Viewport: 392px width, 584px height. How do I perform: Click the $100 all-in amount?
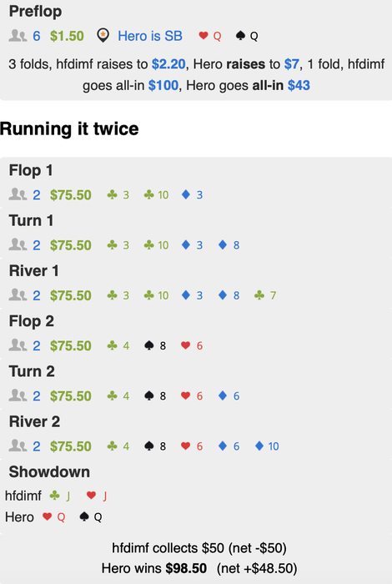pos(163,85)
